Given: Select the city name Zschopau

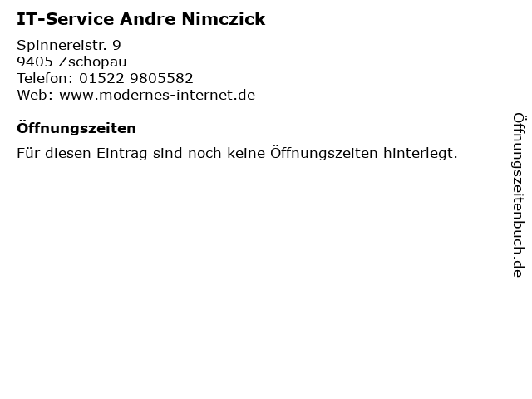Looking at the screenshot, I should pos(92,62).
